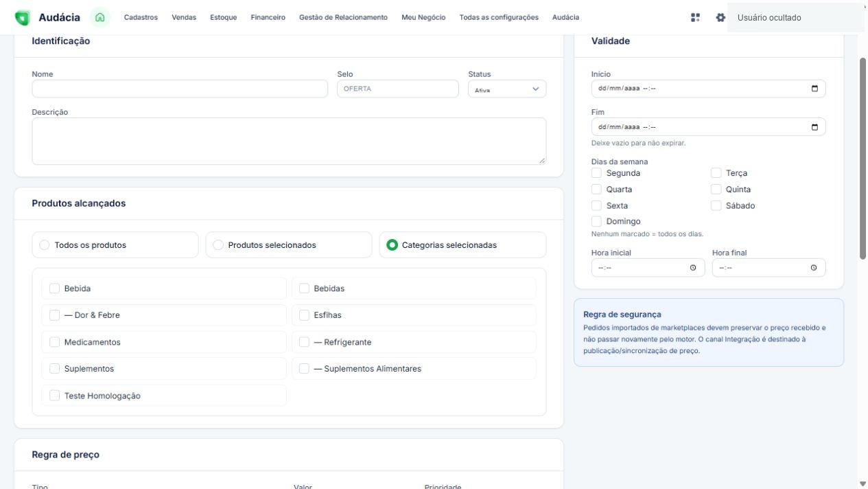Image resolution: width=868 pixels, height=489 pixels.
Task: Check the Teste Homologação category
Action: 55,396
